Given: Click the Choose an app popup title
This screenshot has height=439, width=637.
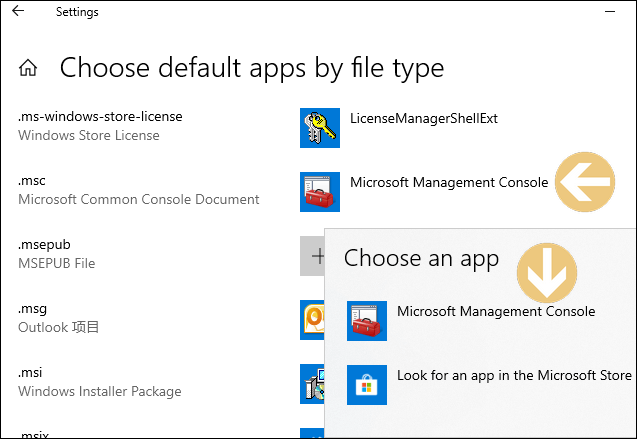Looking at the screenshot, I should pyautogui.click(x=421, y=259).
